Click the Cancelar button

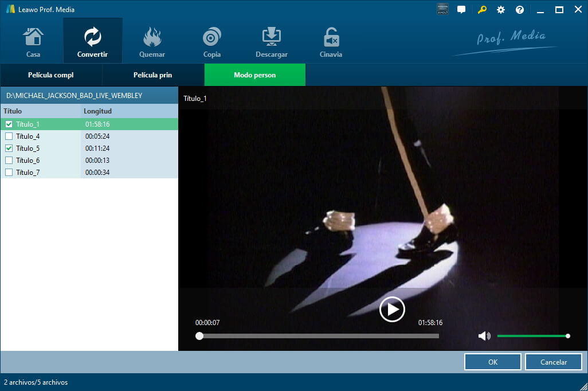point(554,362)
